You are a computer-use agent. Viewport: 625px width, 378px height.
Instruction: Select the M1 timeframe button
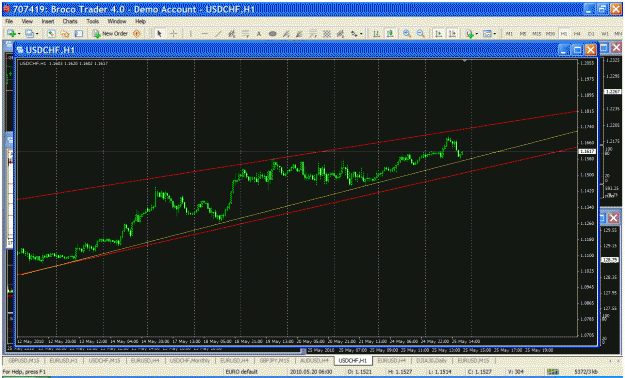coord(509,34)
